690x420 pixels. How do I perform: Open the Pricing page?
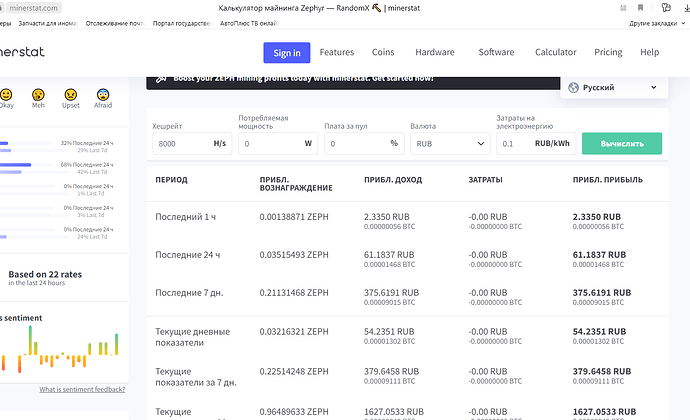(608, 52)
